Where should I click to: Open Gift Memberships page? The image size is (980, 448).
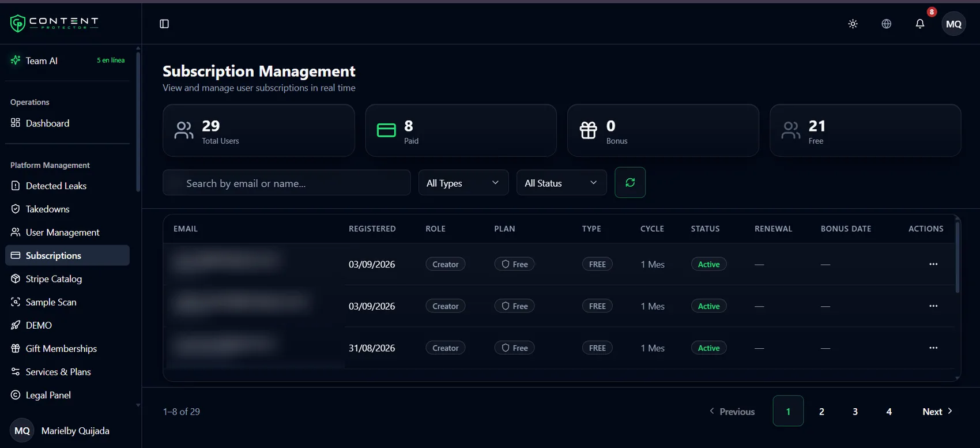pyautogui.click(x=67, y=348)
